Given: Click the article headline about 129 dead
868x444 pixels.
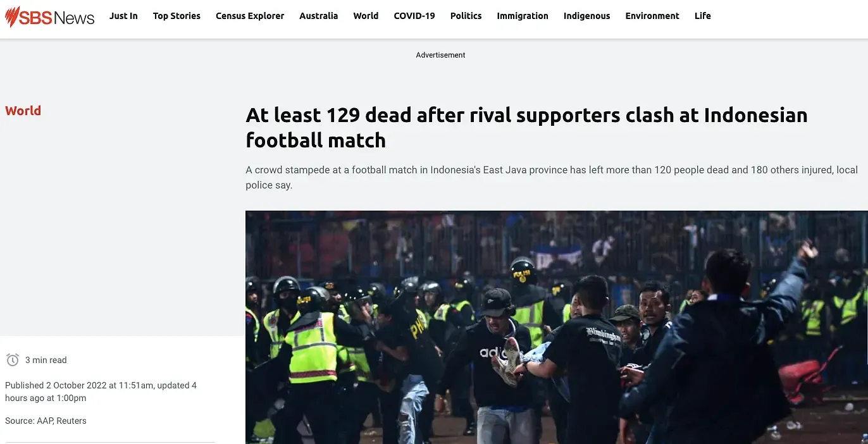Looking at the screenshot, I should (x=526, y=127).
